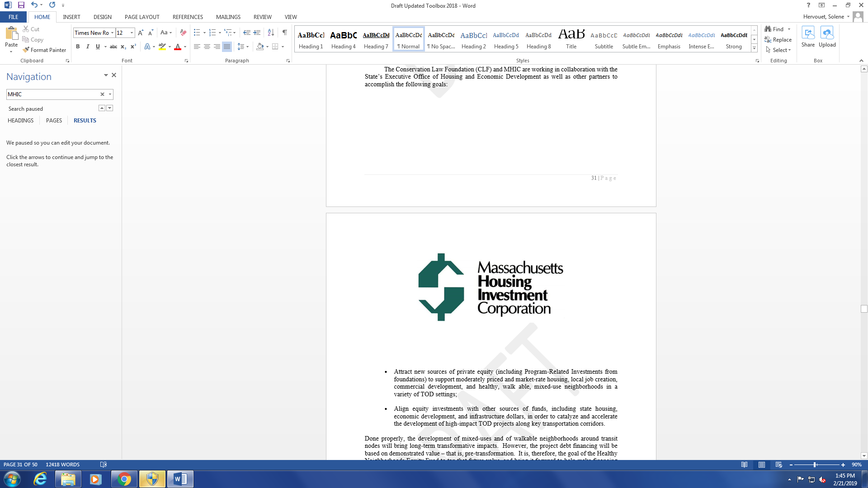Open font color picker arrow
This screenshot has width=868, height=488.
click(185, 47)
